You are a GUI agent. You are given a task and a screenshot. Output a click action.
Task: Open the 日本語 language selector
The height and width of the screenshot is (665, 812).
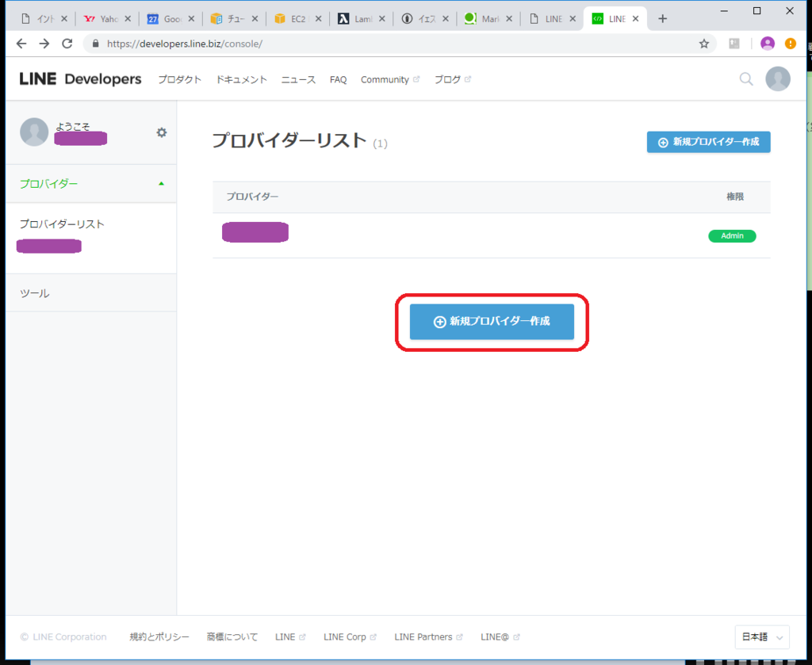760,636
